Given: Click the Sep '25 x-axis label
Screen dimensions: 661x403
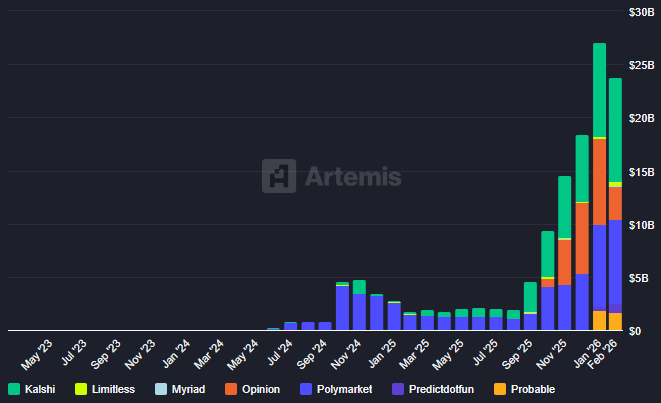Looking at the screenshot, I should pyautogui.click(x=518, y=354).
